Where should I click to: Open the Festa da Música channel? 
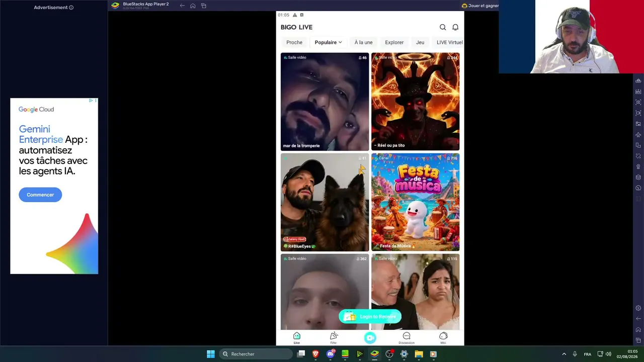pyautogui.click(x=416, y=202)
